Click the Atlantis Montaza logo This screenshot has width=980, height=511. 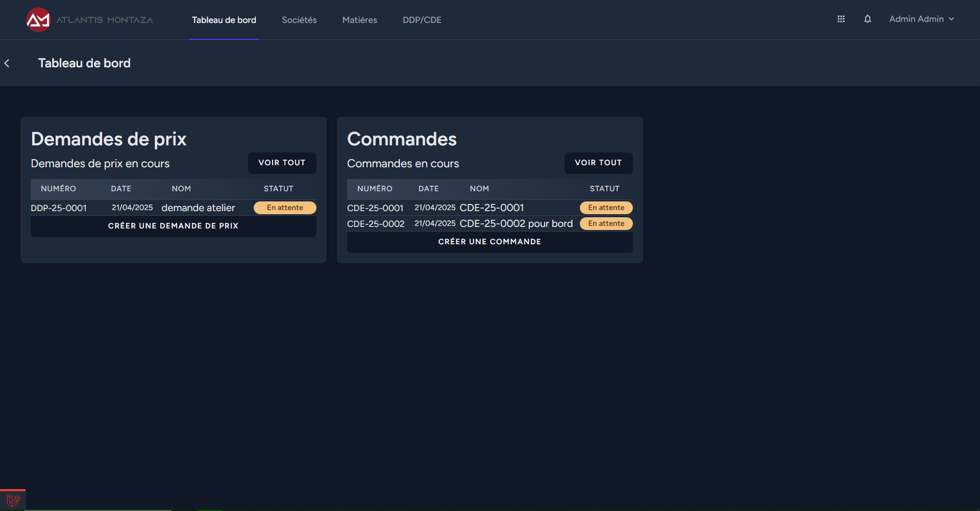(89, 20)
